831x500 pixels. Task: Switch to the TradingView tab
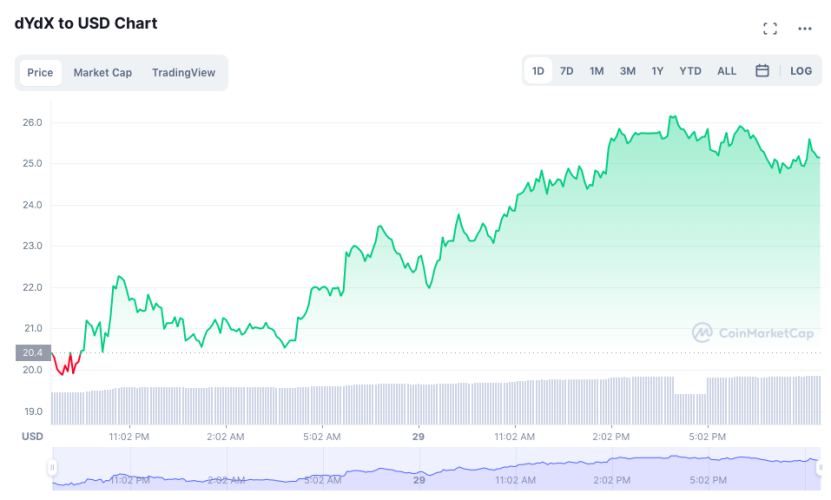(184, 73)
